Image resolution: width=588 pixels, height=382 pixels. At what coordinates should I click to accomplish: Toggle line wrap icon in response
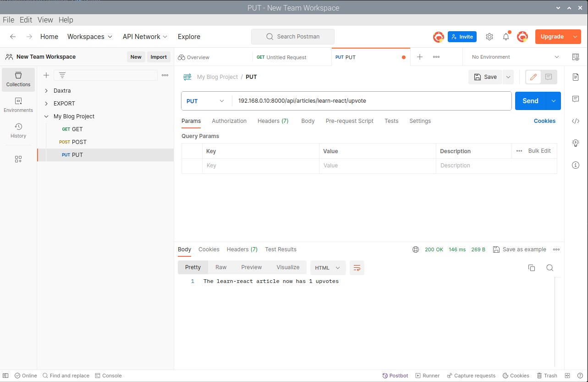[357, 268]
